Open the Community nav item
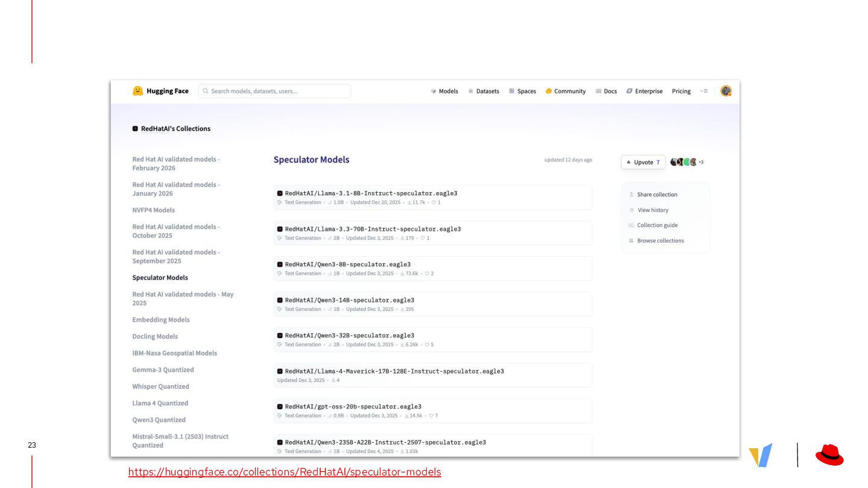This screenshot has width=868, height=488. tap(565, 91)
